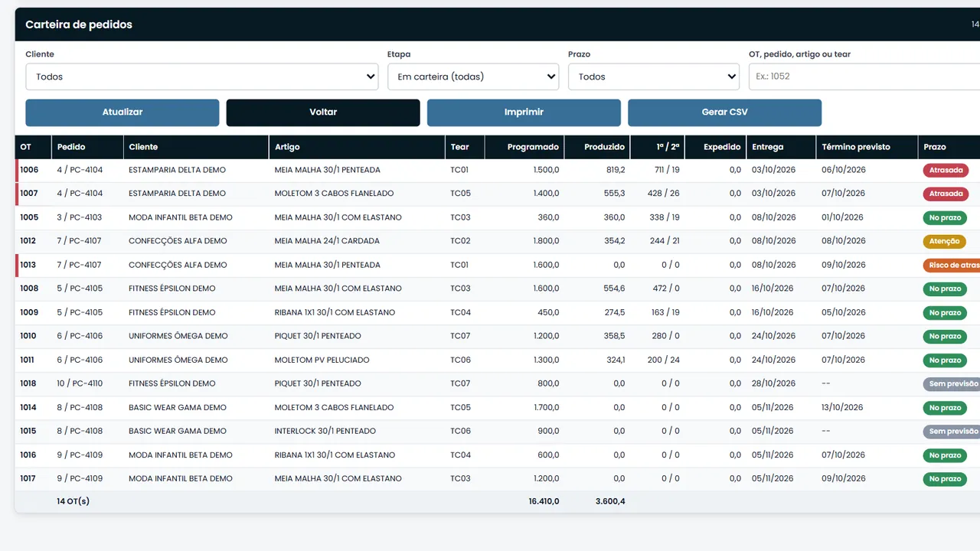Click the Imprimir button
Screen dimensions: 980x551
[524, 112]
